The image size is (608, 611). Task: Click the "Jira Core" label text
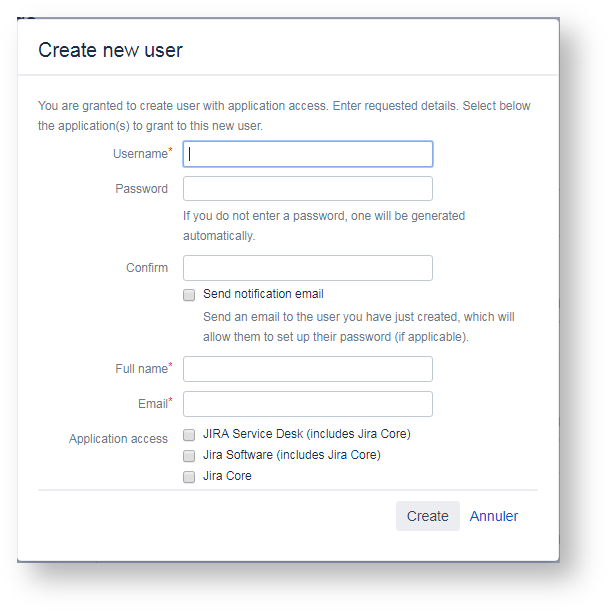pyautogui.click(x=227, y=476)
